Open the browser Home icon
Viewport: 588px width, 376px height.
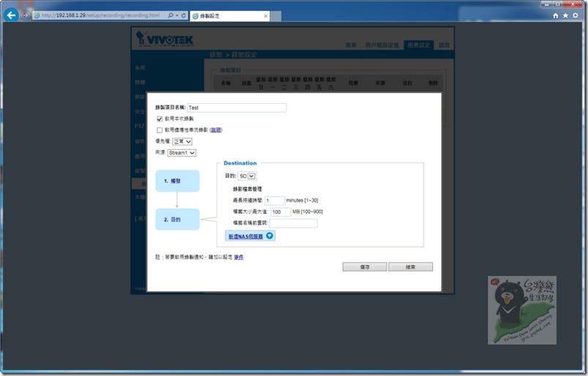[556, 15]
